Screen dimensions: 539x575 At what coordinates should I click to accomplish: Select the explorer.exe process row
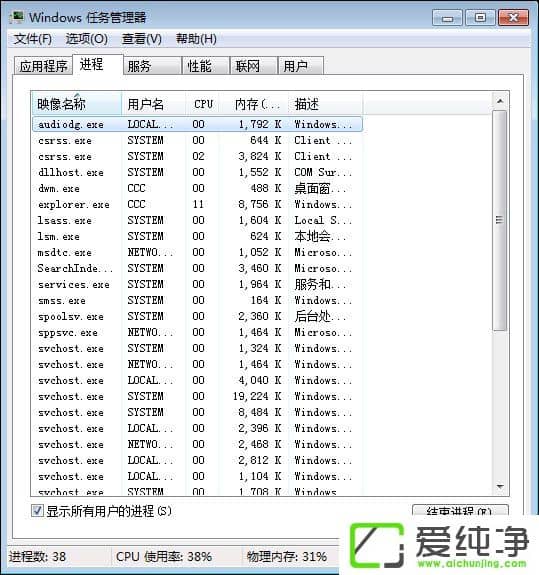coord(197,204)
